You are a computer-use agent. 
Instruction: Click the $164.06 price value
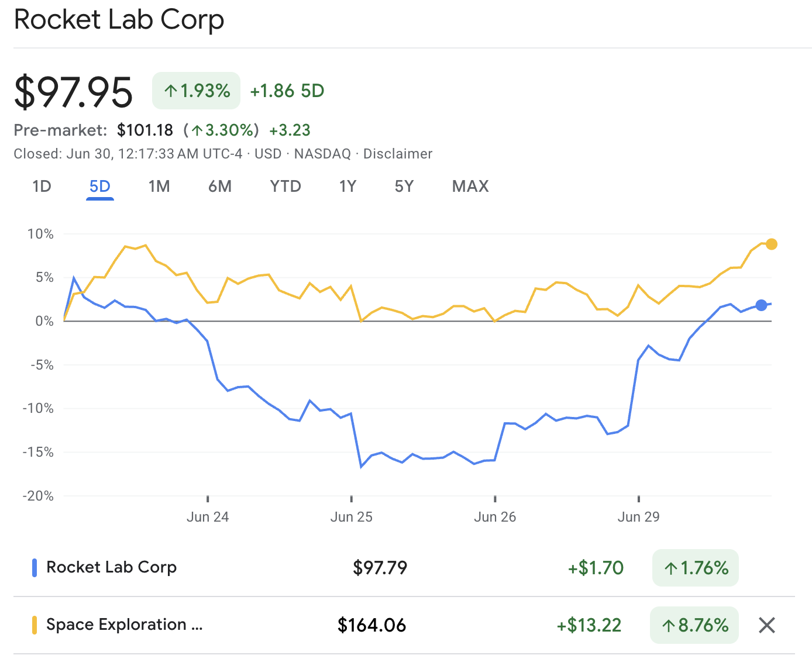point(372,625)
